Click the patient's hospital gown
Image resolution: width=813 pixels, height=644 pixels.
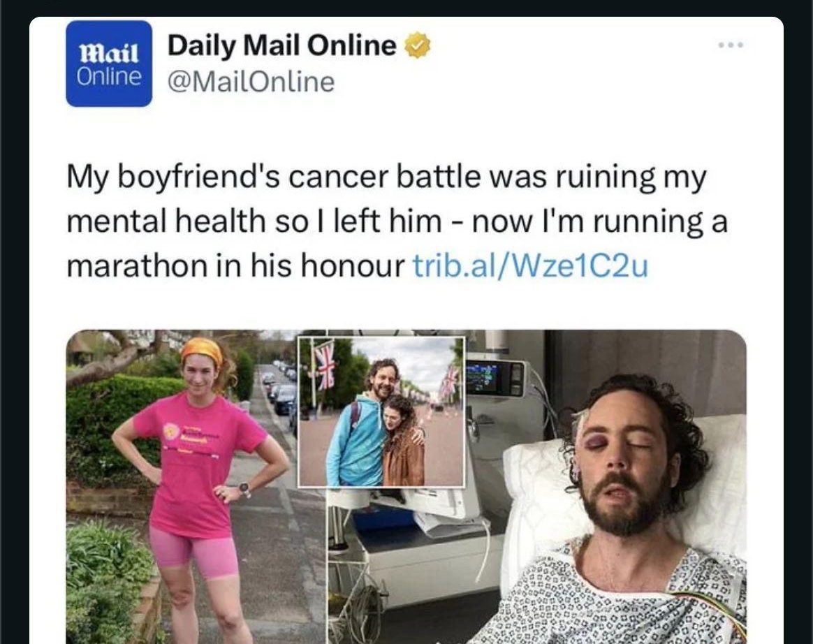622,597
